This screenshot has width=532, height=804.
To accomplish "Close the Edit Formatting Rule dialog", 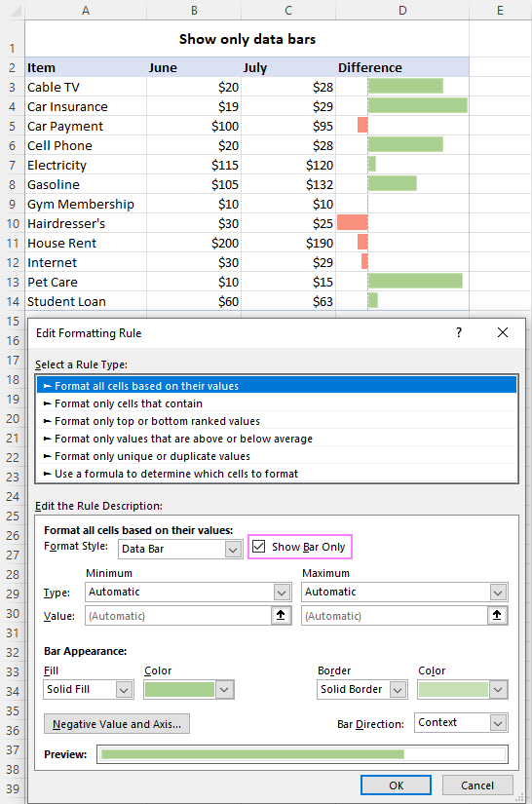I will [503, 332].
